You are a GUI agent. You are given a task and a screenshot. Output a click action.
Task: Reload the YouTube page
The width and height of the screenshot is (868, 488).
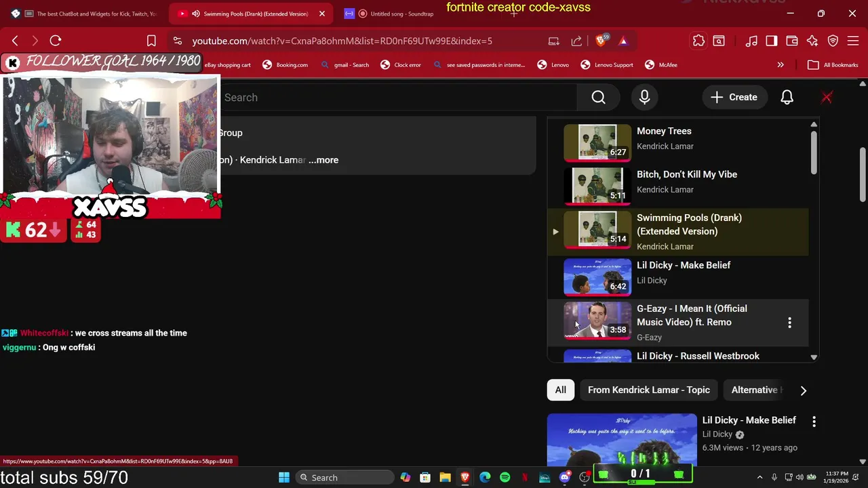(x=56, y=41)
